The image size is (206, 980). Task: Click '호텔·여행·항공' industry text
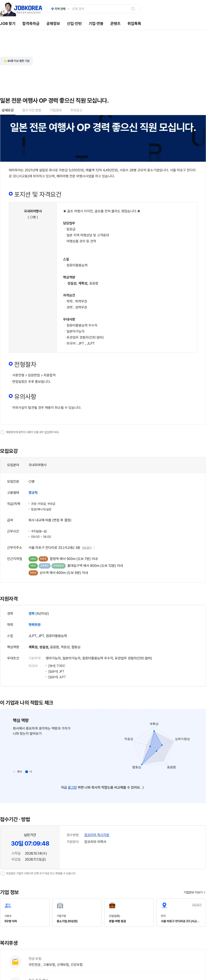click(x=117, y=921)
